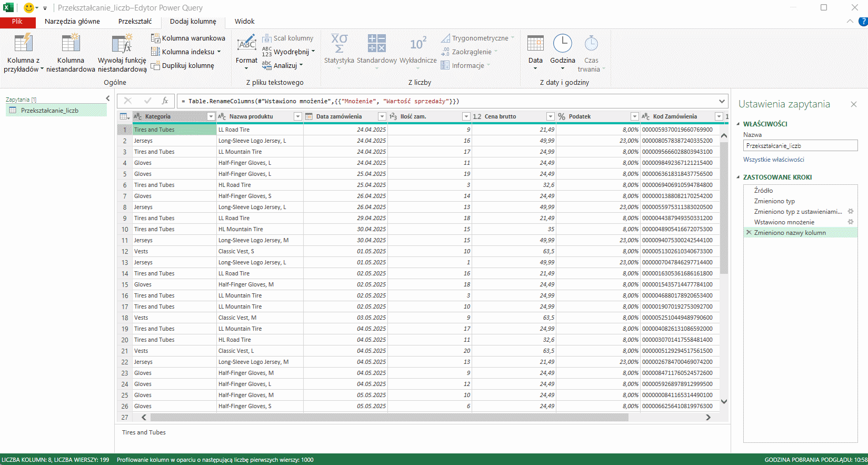The width and height of the screenshot is (868, 465).
Task: Click inside the formula bar
Action: pyautogui.click(x=447, y=101)
